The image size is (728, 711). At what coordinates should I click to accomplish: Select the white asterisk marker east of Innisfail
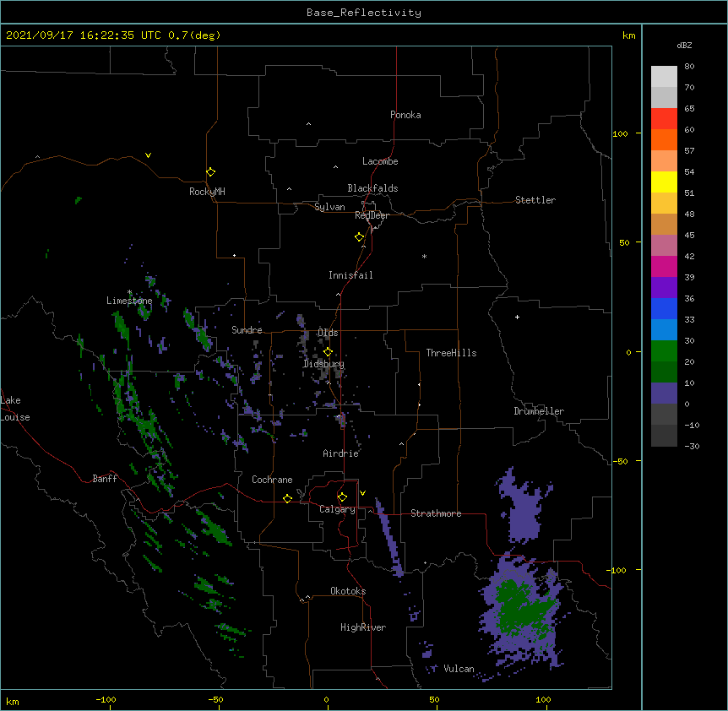424,256
